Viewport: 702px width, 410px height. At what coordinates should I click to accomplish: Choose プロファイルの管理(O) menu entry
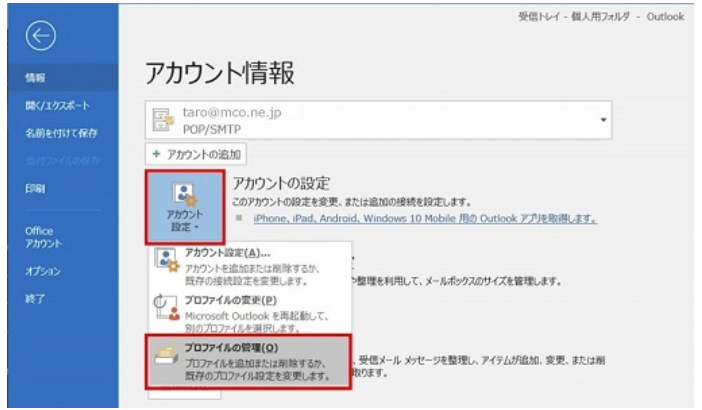[248, 361]
